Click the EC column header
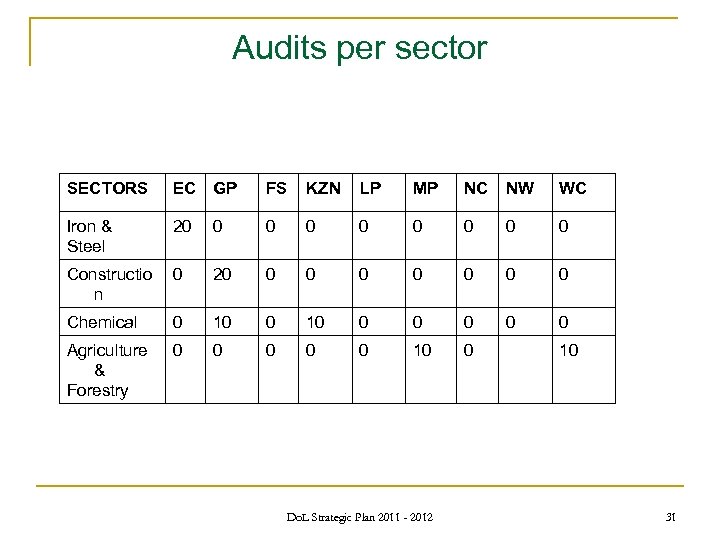The image size is (720, 540). 183,187
